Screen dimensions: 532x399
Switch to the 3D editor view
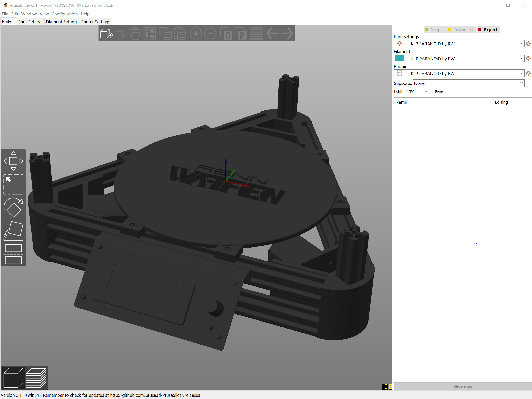click(x=13, y=378)
